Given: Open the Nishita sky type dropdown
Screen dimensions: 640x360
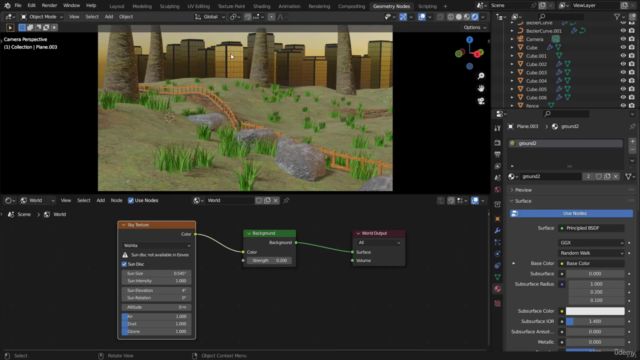Looking at the screenshot, I should tap(157, 246).
